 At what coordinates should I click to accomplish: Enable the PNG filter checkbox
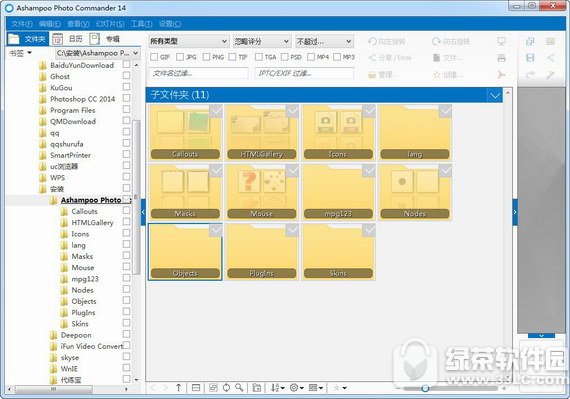click(206, 57)
